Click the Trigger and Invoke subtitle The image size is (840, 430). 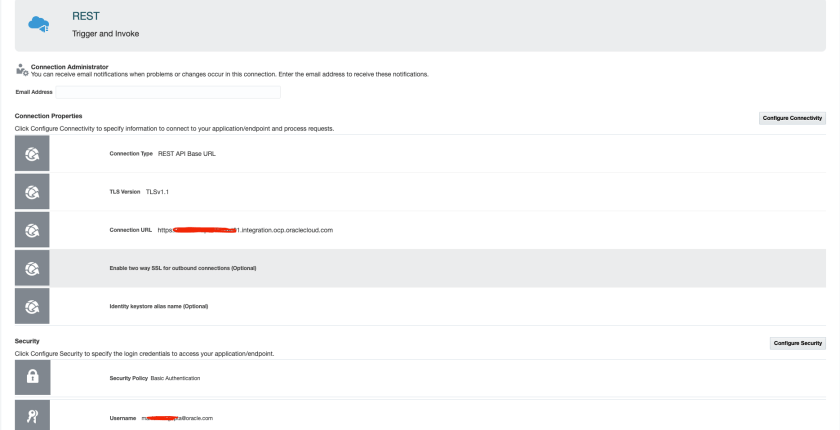105,34
